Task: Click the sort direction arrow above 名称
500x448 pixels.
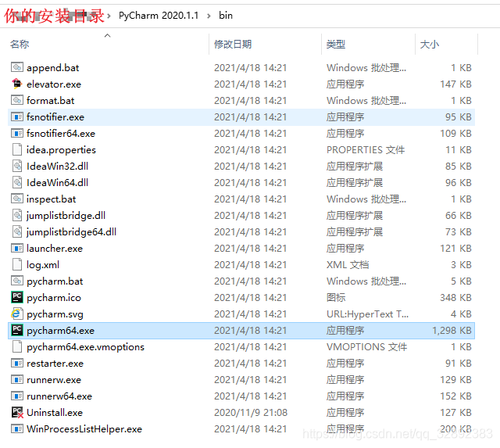Action: coord(108,35)
